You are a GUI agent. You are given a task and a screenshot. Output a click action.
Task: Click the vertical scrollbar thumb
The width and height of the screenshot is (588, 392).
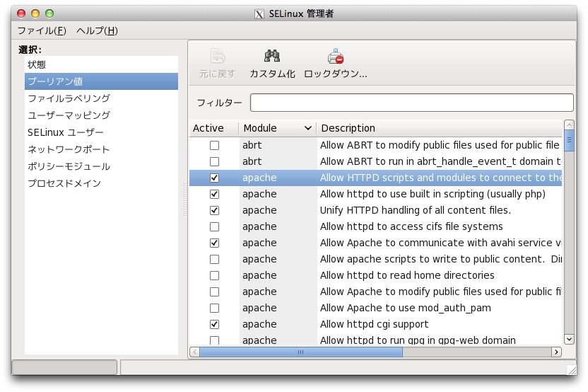tap(569, 140)
